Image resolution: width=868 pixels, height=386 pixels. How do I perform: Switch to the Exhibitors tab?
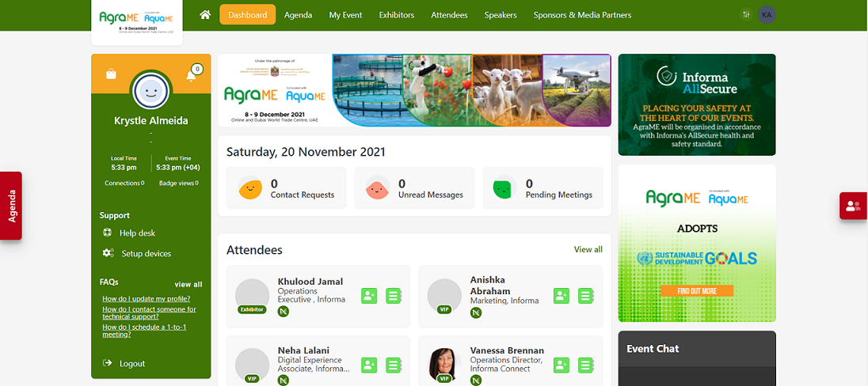click(396, 14)
